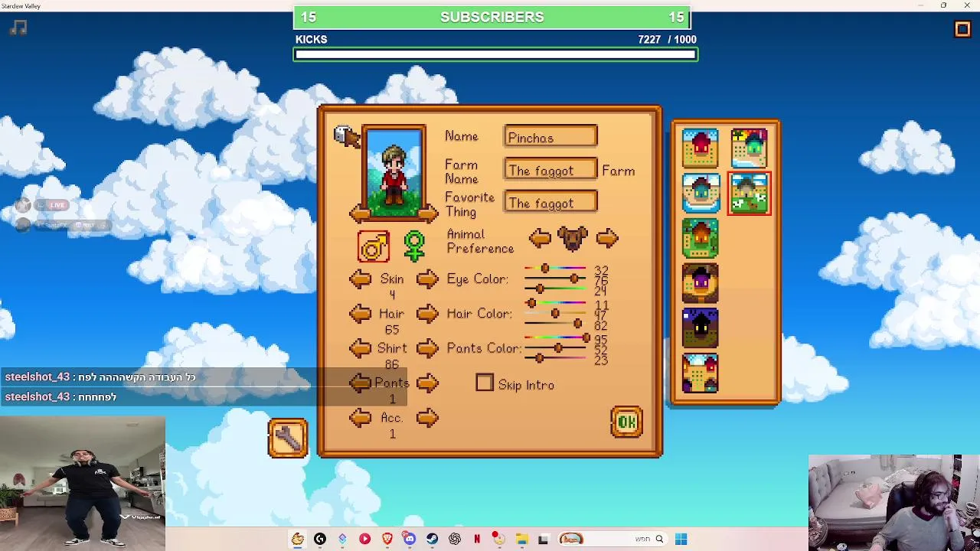Select the female gender icon
The height and width of the screenshot is (551, 980).
pyautogui.click(x=414, y=246)
